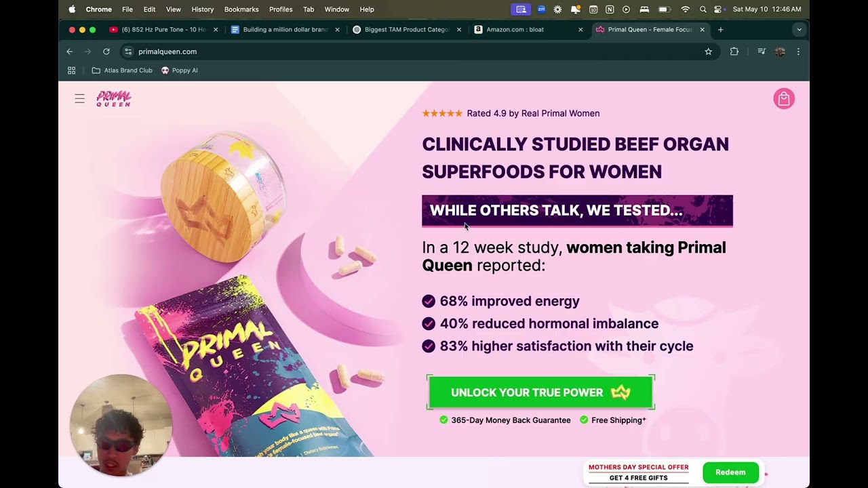Go back to previous page
Image resolution: width=868 pixels, height=488 pixels.
point(69,52)
